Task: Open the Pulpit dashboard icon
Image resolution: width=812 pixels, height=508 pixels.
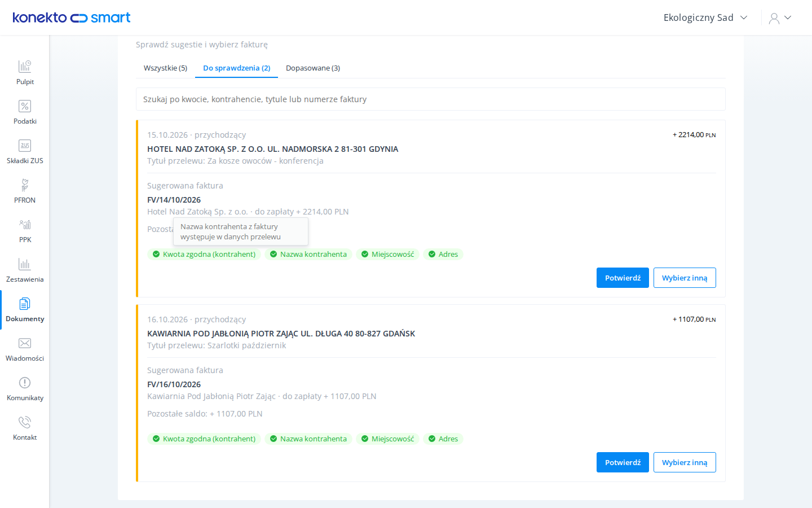Action: tap(25, 67)
